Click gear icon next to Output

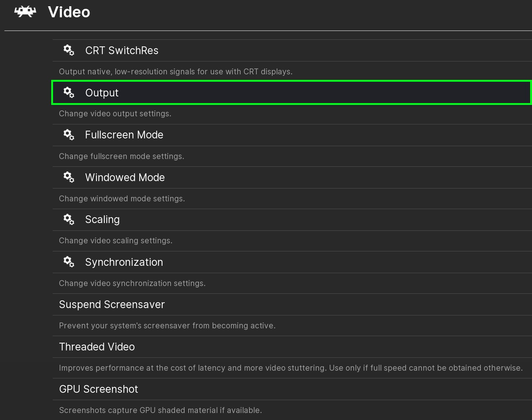point(69,92)
